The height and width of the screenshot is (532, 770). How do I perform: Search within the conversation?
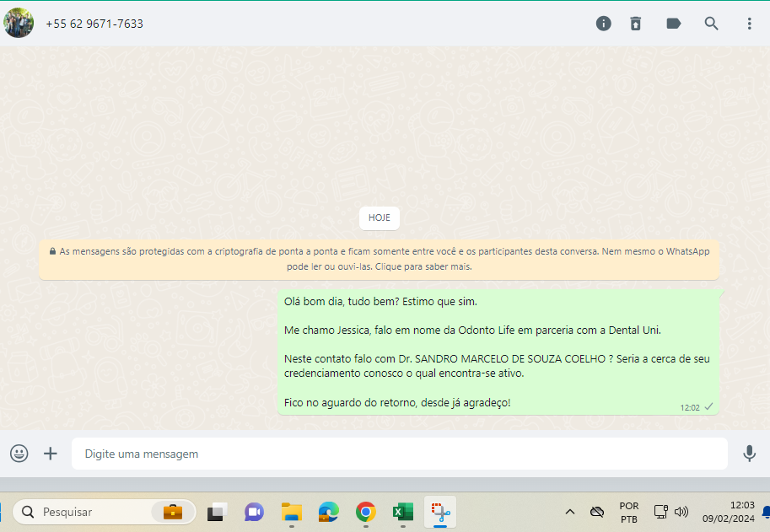tap(711, 23)
